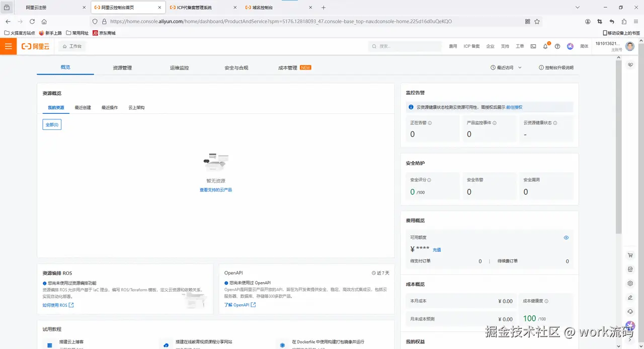Click the account avatar for 主账号
This screenshot has height=349, width=644.
click(x=629, y=46)
